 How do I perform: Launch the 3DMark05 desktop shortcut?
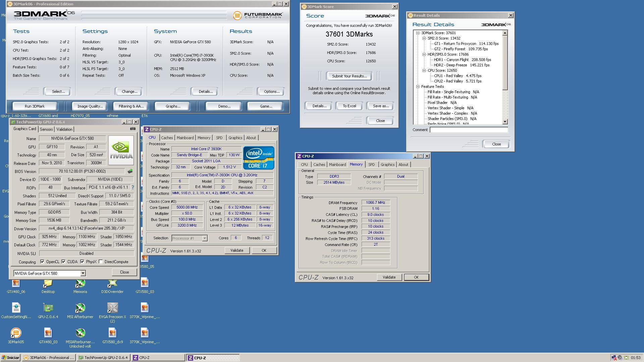click(16, 336)
